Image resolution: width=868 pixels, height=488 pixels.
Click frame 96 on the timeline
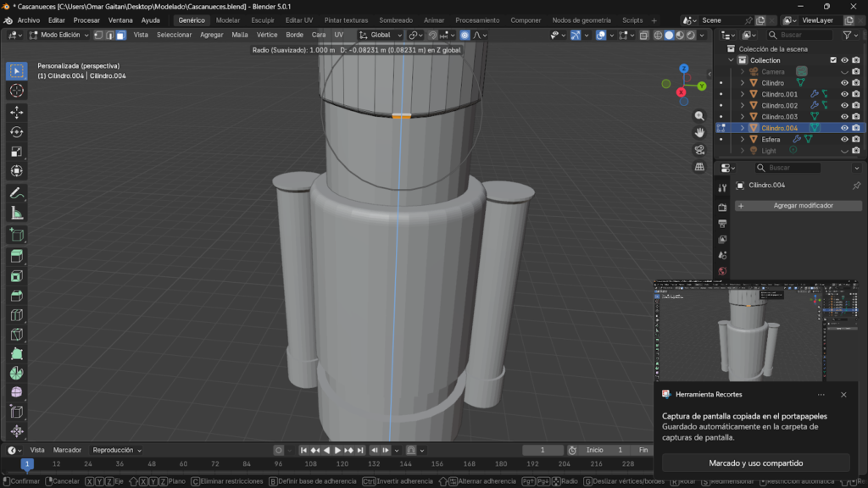tap(279, 464)
